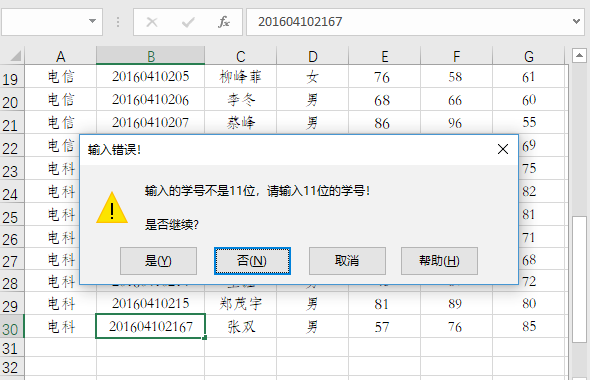Select column D header
The image size is (590, 380).
click(x=312, y=56)
